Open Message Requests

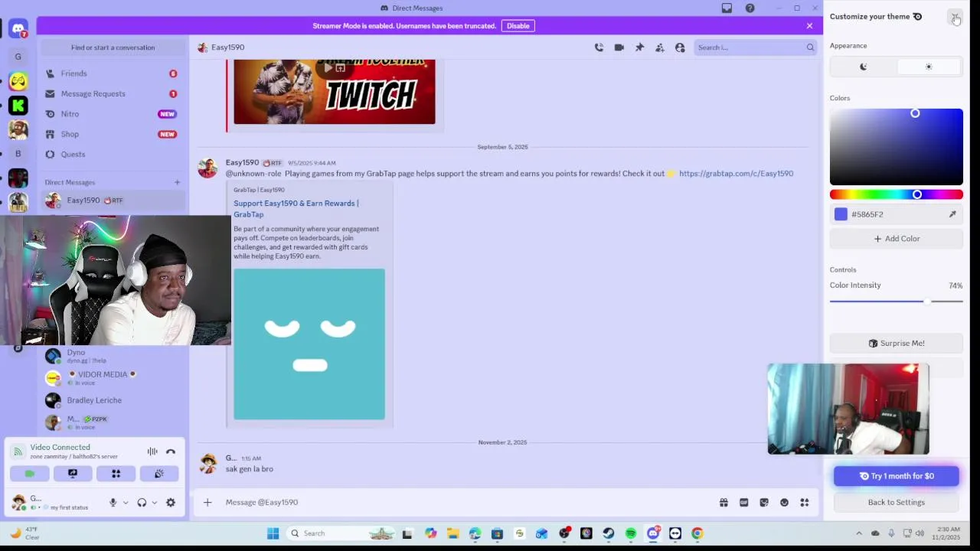[112, 93]
